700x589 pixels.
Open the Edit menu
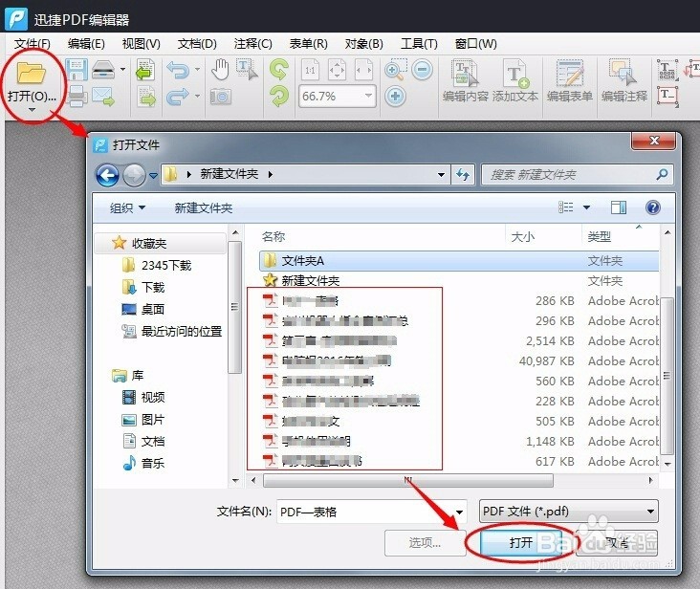point(86,44)
